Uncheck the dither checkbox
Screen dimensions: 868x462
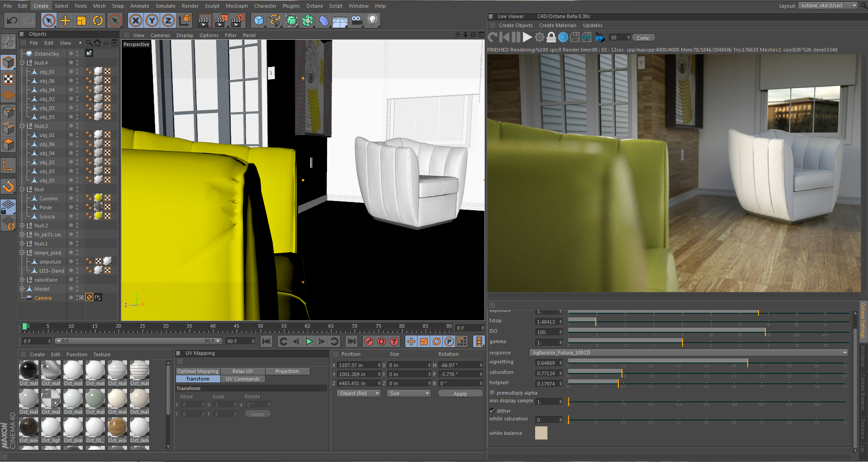(x=493, y=411)
